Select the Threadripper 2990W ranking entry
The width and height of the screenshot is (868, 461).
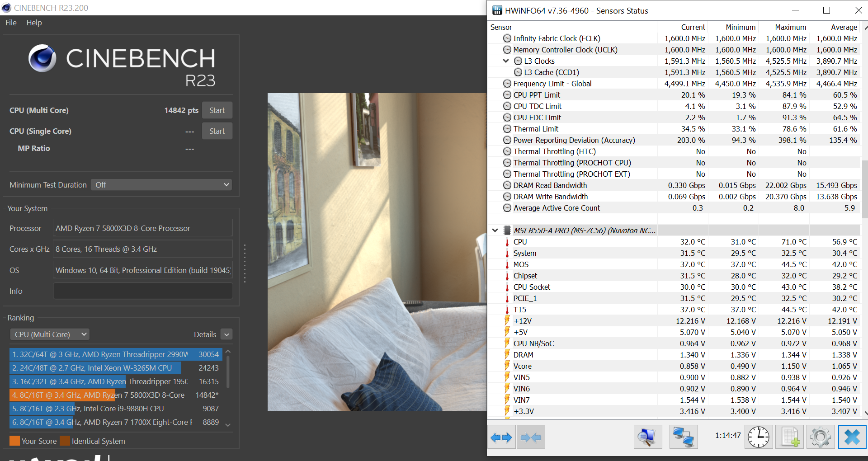(x=115, y=354)
